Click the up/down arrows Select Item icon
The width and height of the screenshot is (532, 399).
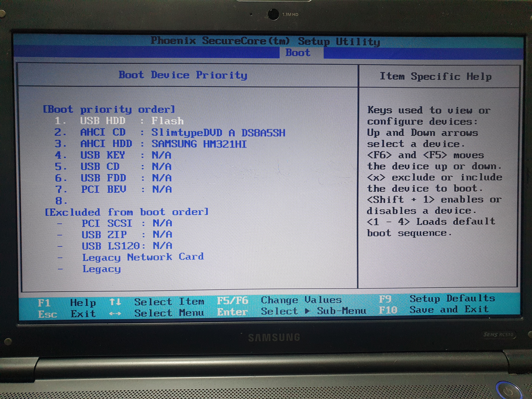115,302
